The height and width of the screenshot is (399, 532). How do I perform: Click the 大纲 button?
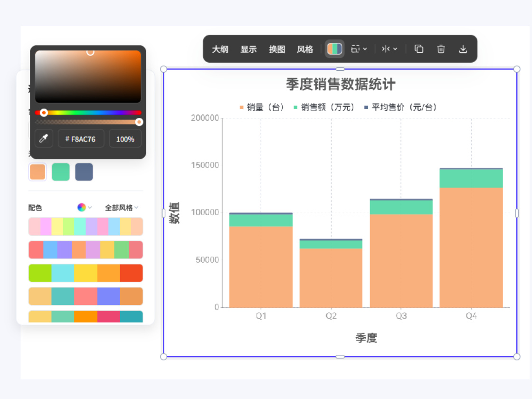click(220, 49)
